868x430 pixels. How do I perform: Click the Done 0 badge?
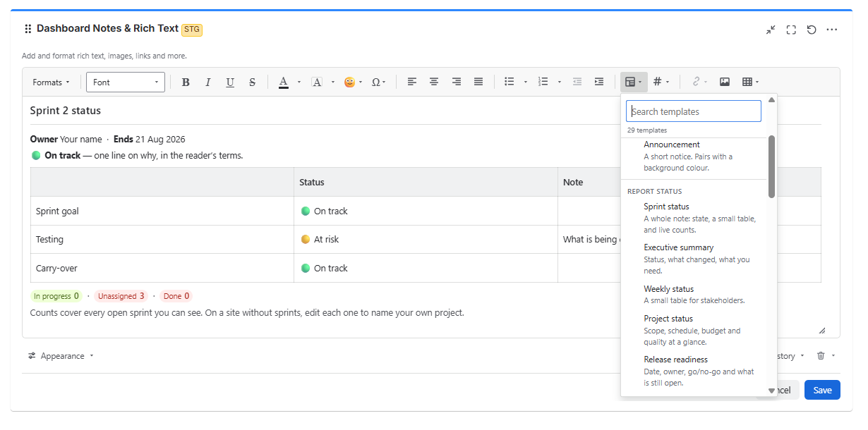[x=176, y=296]
